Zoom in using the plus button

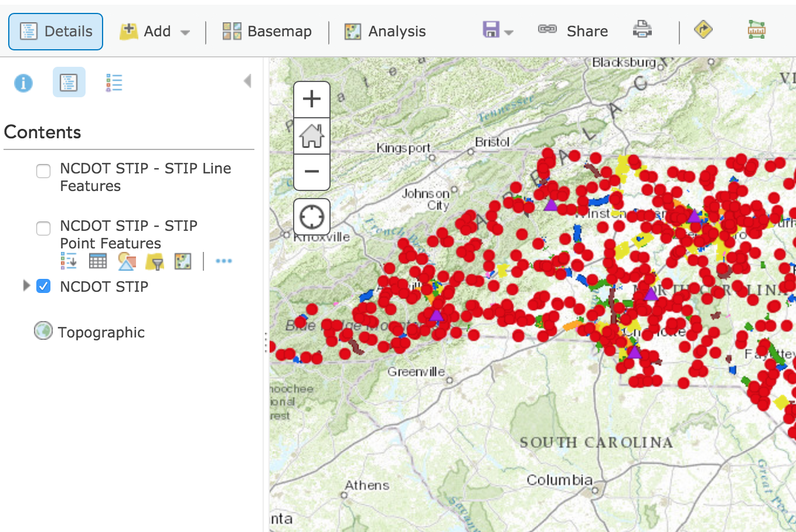pyautogui.click(x=311, y=98)
